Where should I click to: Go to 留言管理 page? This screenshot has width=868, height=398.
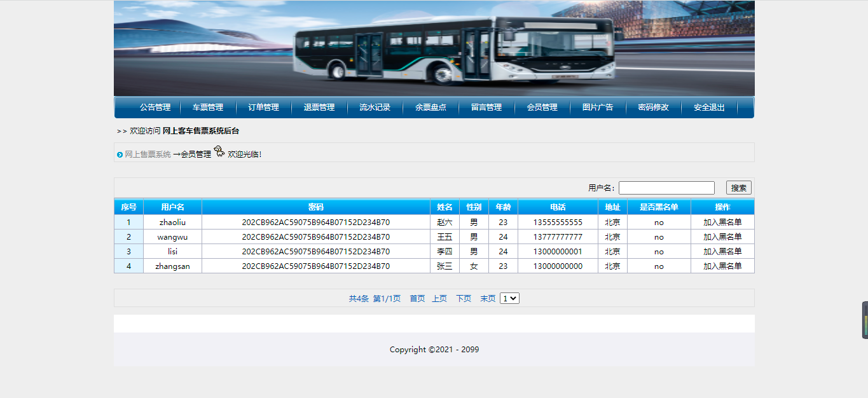(486, 107)
